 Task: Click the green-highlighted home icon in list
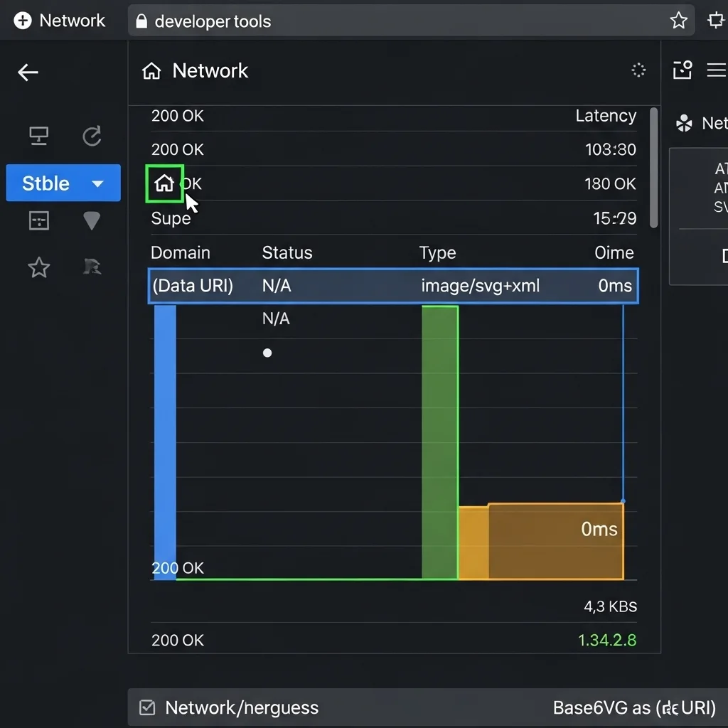(x=164, y=183)
